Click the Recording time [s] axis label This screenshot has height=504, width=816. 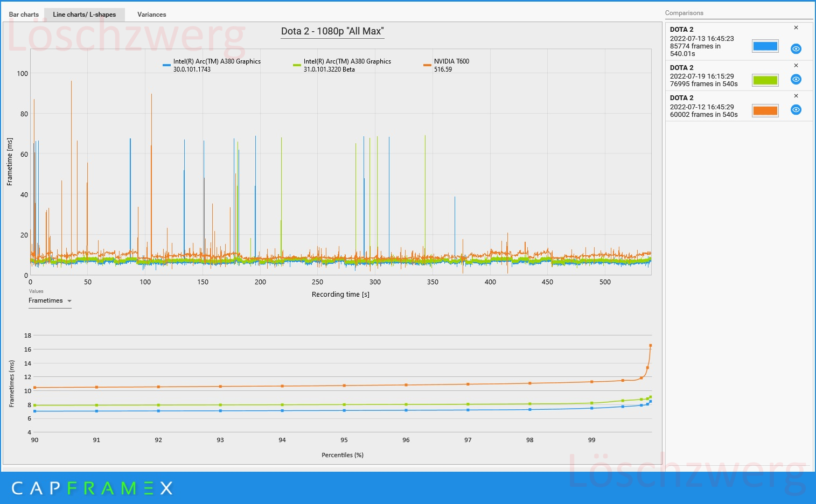click(340, 295)
